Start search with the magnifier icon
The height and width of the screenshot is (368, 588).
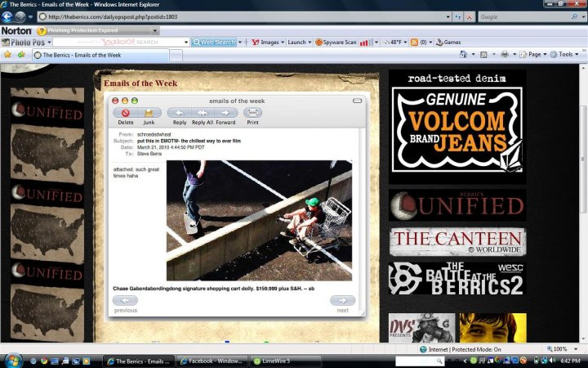(574, 17)
